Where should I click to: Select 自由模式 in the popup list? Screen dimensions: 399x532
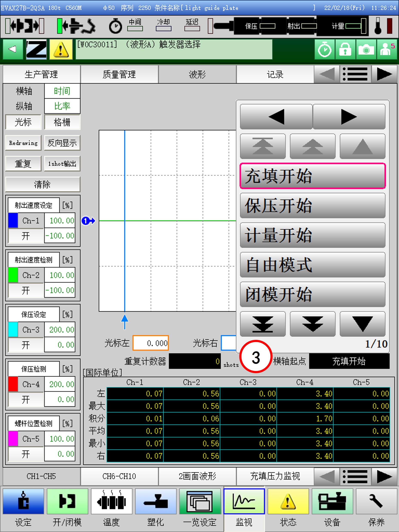coord(313,265)
